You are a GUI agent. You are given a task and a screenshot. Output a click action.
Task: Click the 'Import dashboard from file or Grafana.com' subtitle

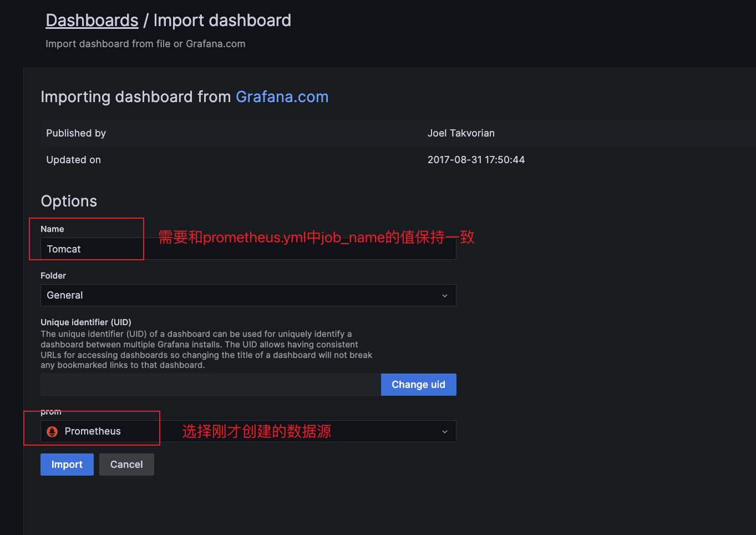(145, 44)
